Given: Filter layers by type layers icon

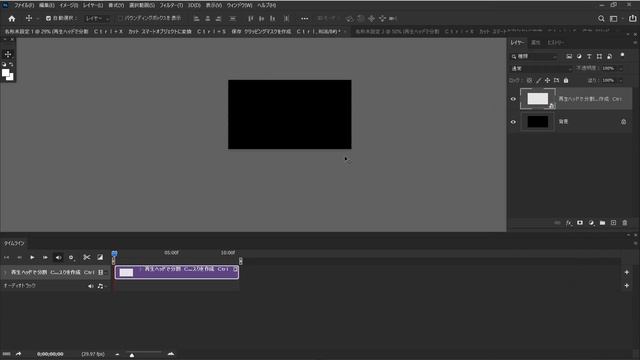Looking at the screenshot, I should click(589, 56).
